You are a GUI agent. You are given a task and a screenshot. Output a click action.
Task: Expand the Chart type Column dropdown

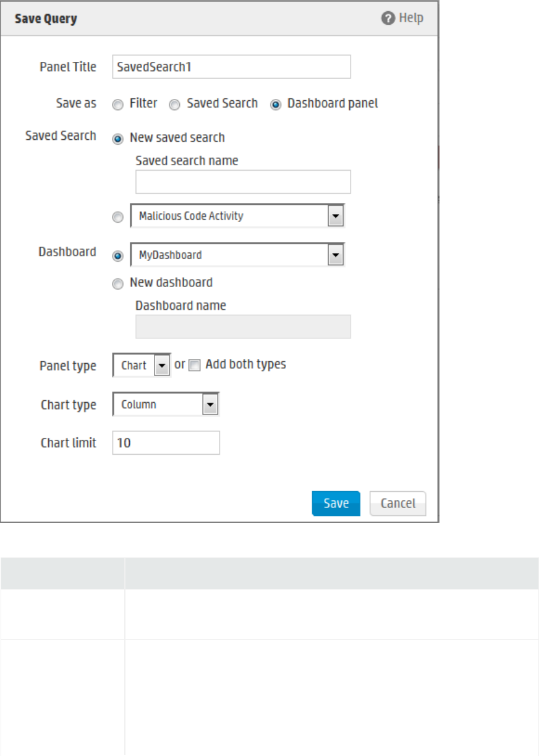tap(210, 405)
